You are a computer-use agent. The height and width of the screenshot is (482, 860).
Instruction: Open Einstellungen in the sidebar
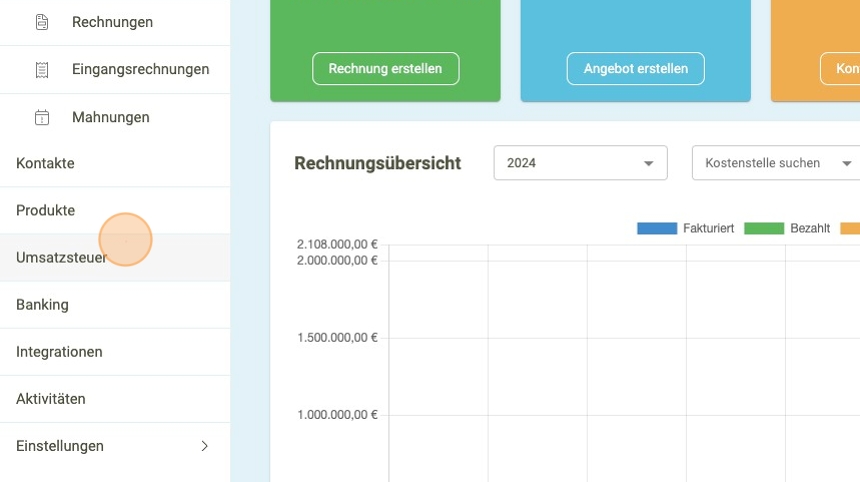tap(115, 446)
